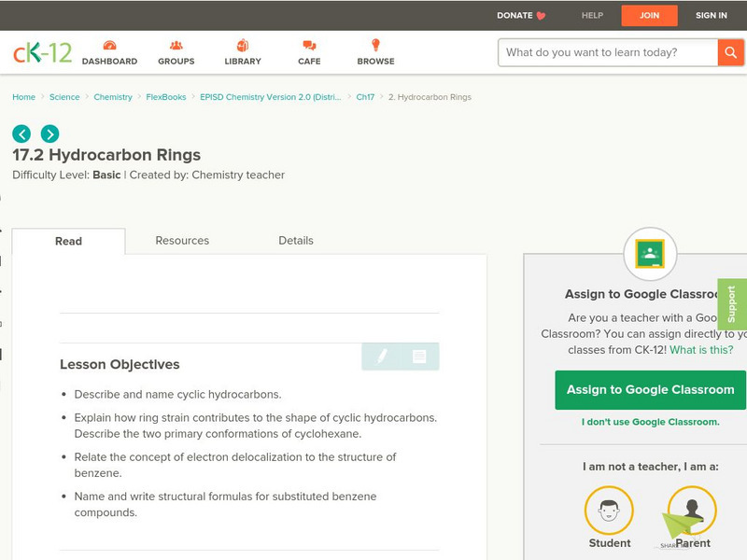The width and height of the screenshot is (747, 560).
Task: Click the CK-12 logo
Action: (x=42, y=53)
